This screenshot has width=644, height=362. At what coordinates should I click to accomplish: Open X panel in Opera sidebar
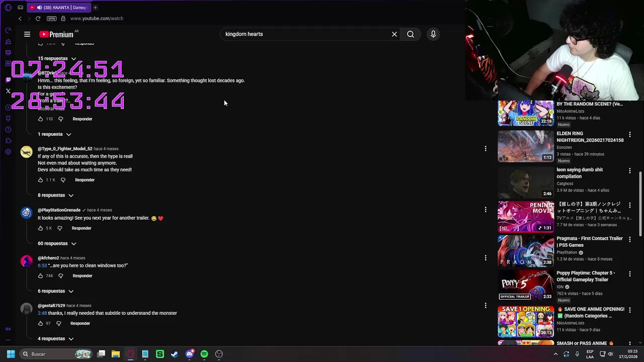(8, 91)
